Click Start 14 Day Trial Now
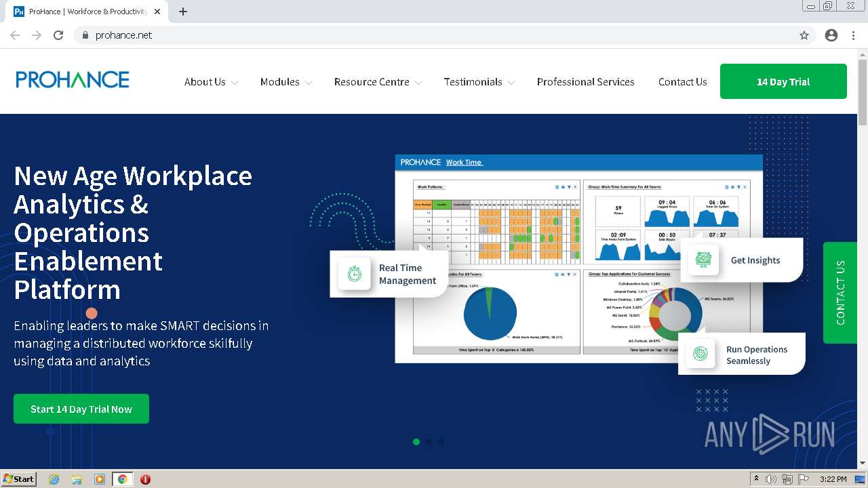Screen dimensions: 868x488 pyautogui.click(x=81, y=409)
